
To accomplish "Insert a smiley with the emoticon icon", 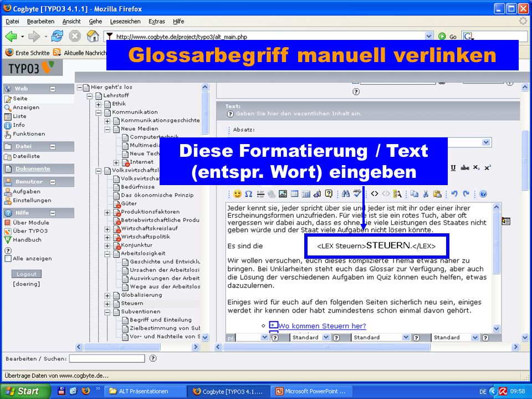I will [x=237, y=194].
